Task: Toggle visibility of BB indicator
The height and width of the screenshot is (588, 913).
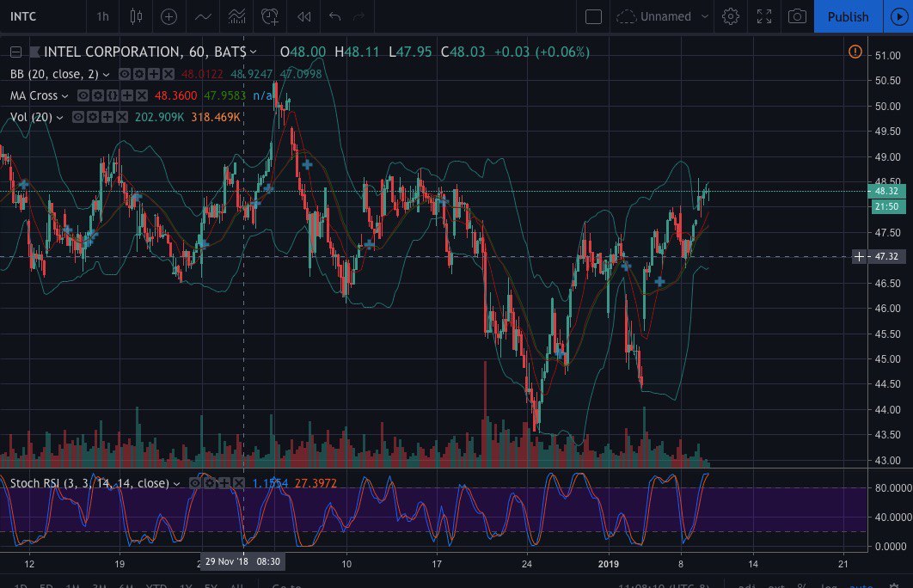Action: pyautogui.click(x=125, y=75)
